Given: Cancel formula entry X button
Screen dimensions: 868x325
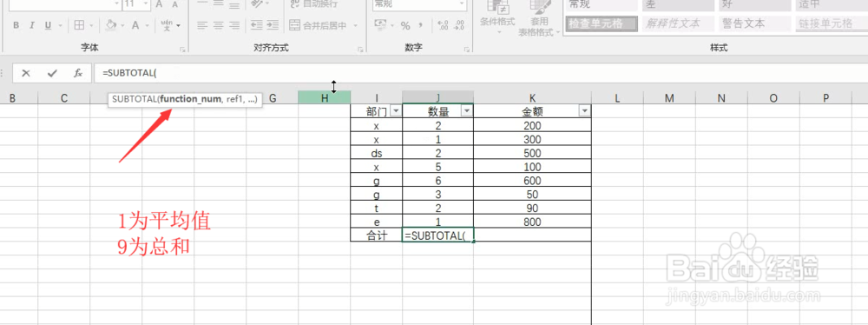Looking at the screenshot, I should [26, 73].
